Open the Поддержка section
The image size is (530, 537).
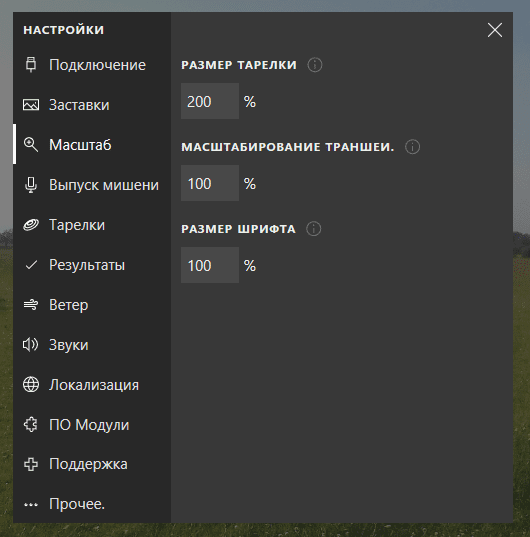point(92,464)
